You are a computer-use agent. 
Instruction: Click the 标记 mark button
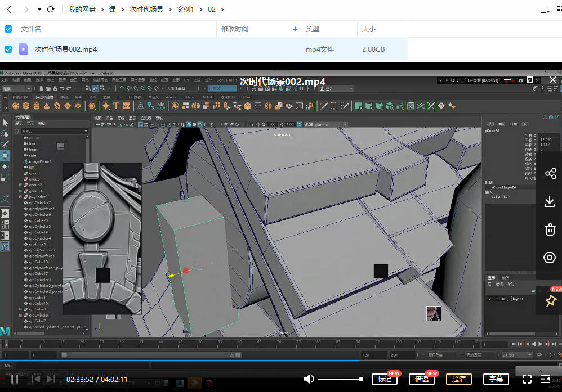click(x=385, y=379)
